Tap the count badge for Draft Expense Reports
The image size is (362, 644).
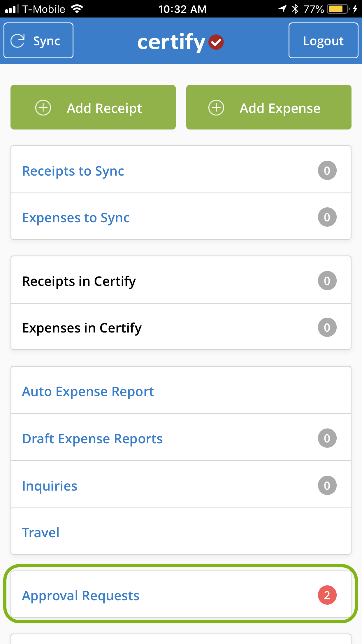pyautogui.click(x=327, y=438)
